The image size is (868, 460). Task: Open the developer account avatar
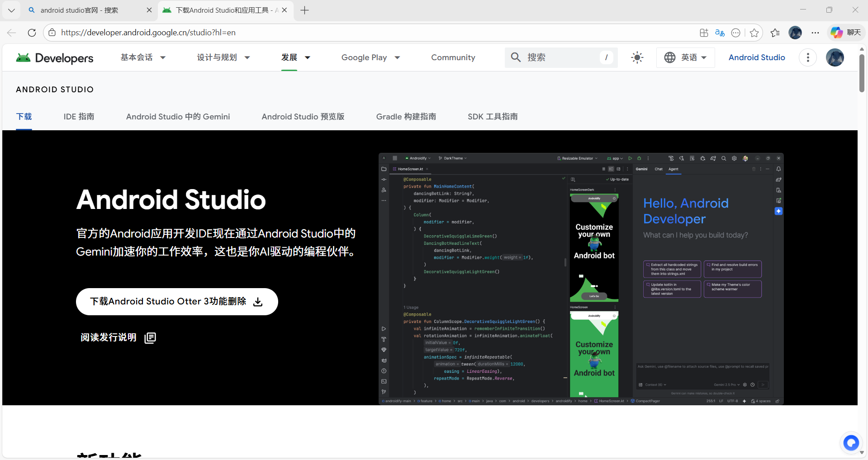835,57
